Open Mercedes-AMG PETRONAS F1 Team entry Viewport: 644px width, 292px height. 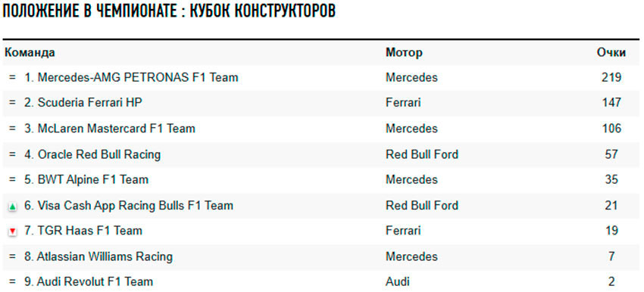pyautogui.click(x=138, y=77)
